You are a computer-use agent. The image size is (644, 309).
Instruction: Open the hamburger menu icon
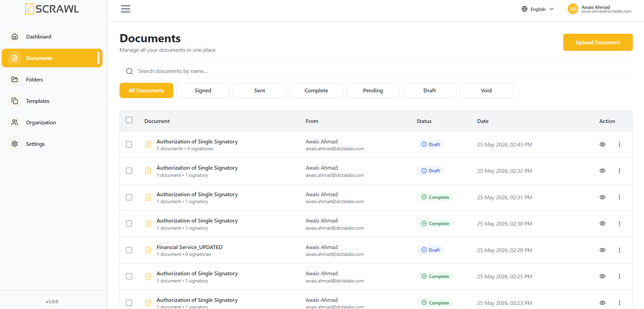[x=126, y=9]
